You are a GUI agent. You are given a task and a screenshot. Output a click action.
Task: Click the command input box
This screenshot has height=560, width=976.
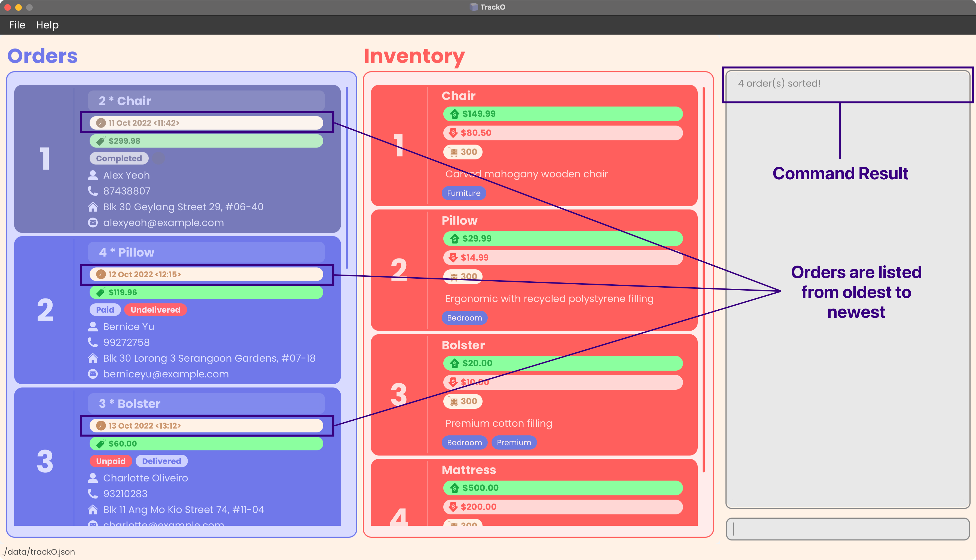[848, 529]
